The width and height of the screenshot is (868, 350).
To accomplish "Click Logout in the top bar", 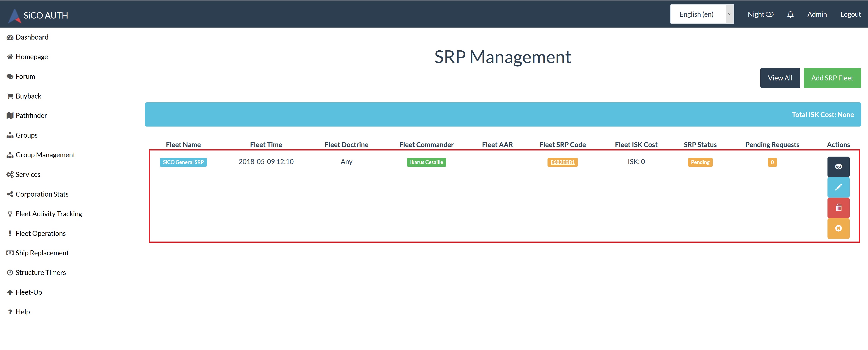I will [x=850, y=14].
